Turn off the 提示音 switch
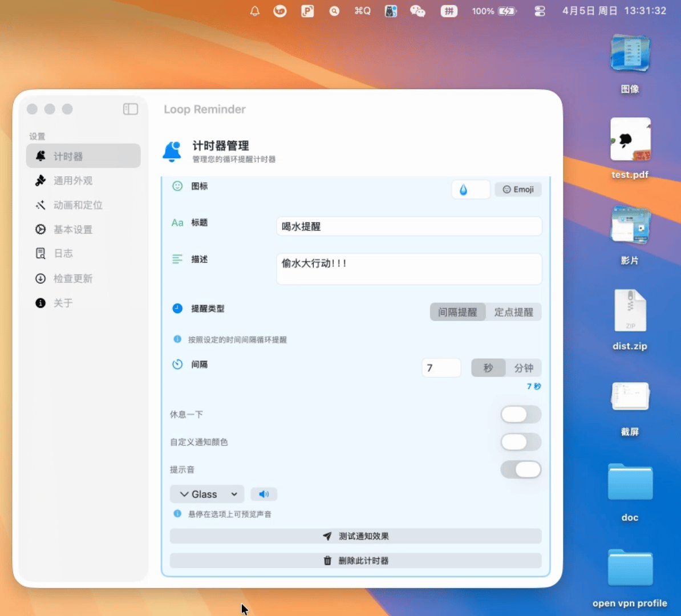The image size is (681, 616). coord(520,469)
